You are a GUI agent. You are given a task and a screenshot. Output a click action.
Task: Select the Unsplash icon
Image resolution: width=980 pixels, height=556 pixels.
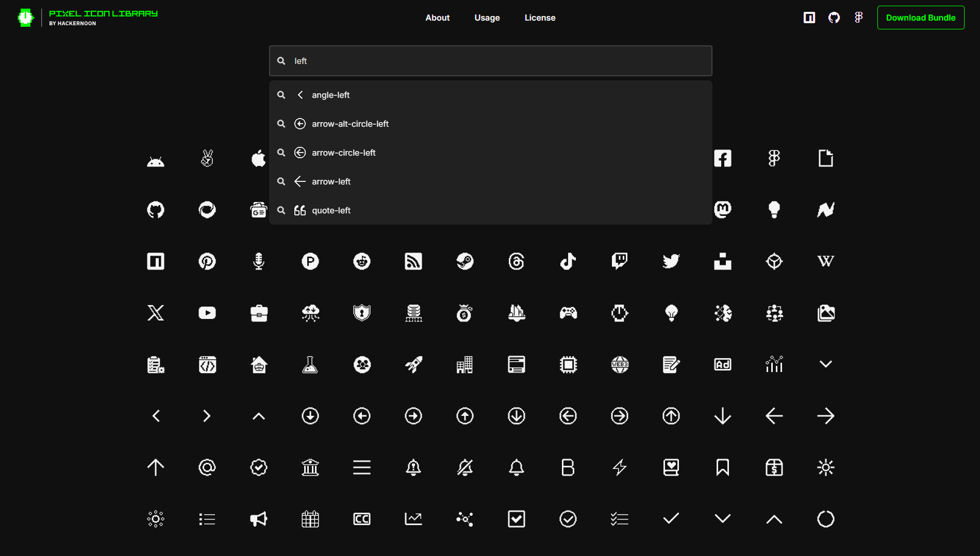723,261
